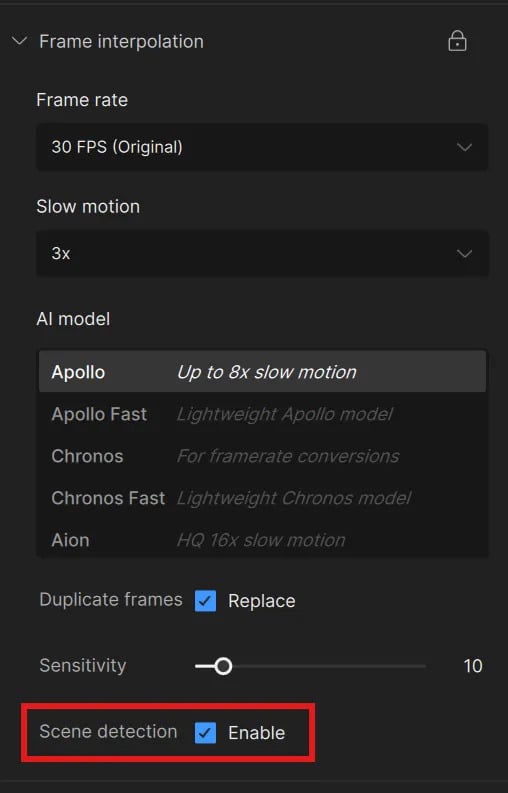
Task: Click the Frame rate dropdown arrow
Action: coord(464,147)
